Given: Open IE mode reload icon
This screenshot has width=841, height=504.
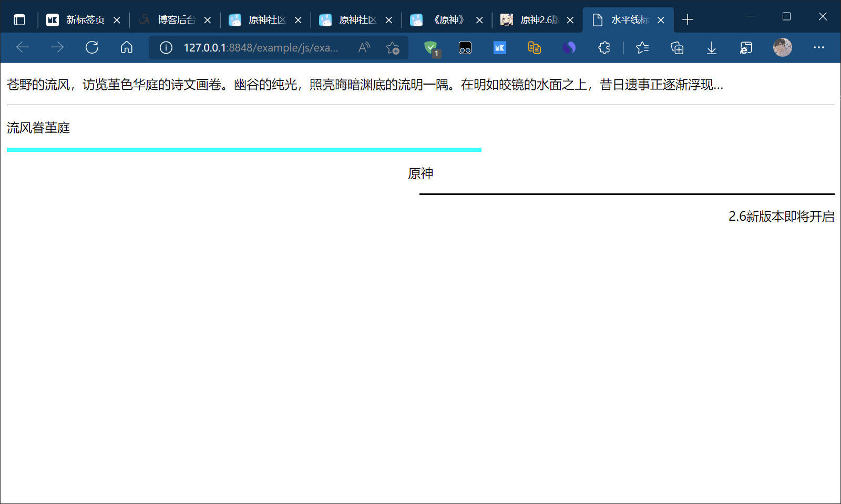Looking at the screenshot, I should (x=746, y=48).
